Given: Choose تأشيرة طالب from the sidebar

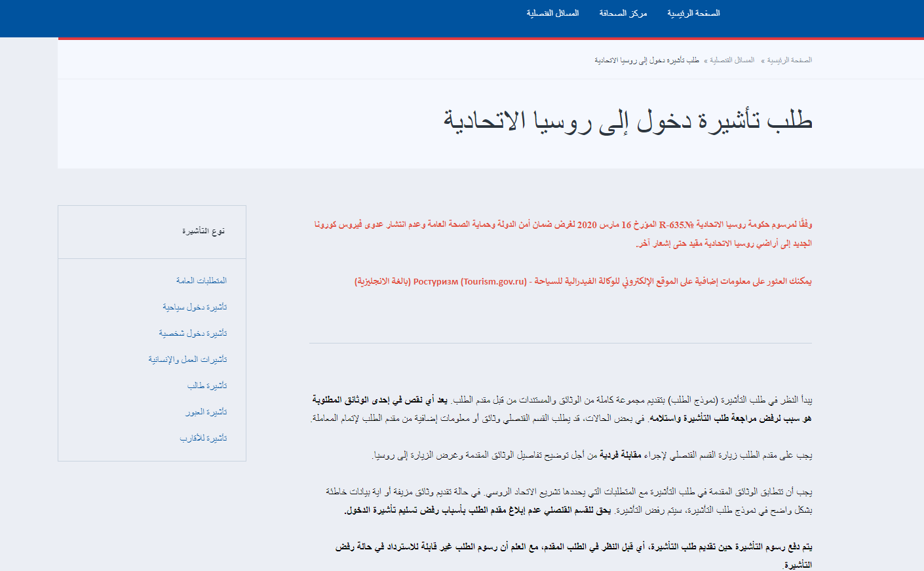Looking at the screenshot, I should pyautogui.click(x=207, y=385).
